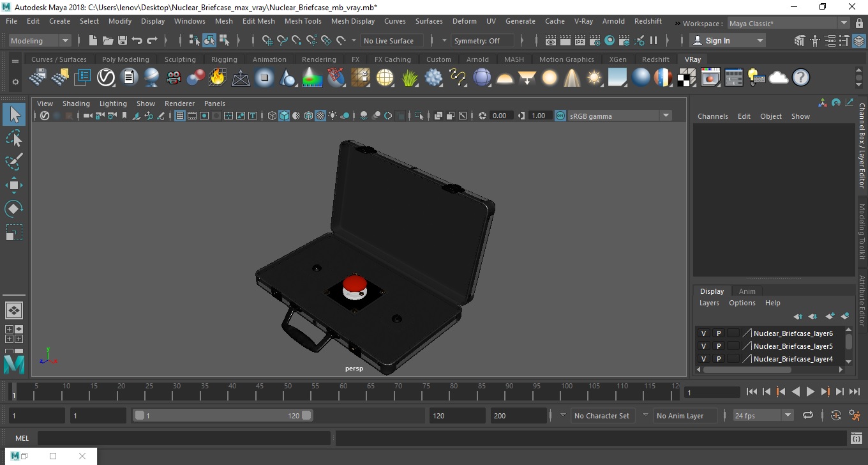
Task: Click the range slider bar
Action: pos(223,415)
